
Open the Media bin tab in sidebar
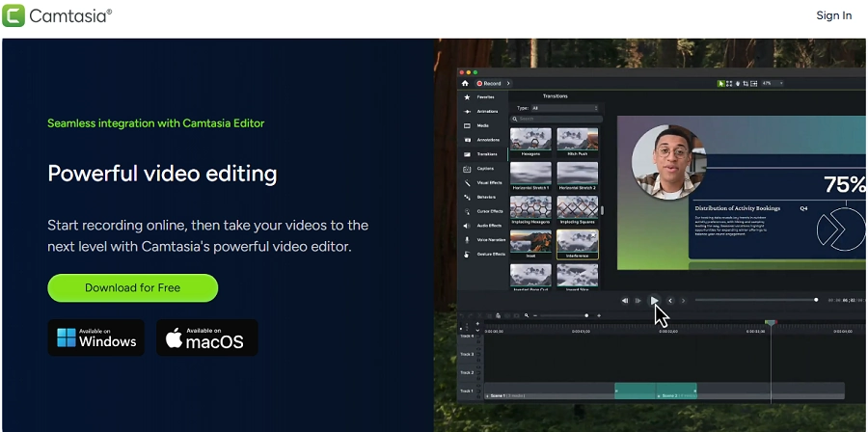(x=482, y=125)
